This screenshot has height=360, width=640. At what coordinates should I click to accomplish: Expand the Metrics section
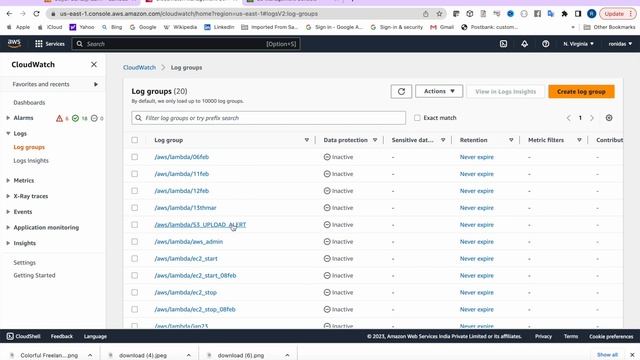pyautogui.click(x=8, y=180)
